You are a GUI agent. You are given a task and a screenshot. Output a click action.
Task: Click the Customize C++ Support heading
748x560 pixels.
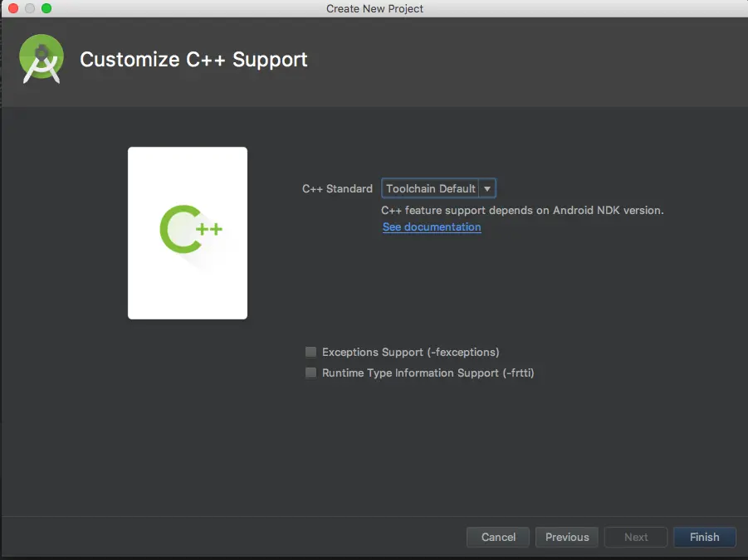click(x=193, y=60)
